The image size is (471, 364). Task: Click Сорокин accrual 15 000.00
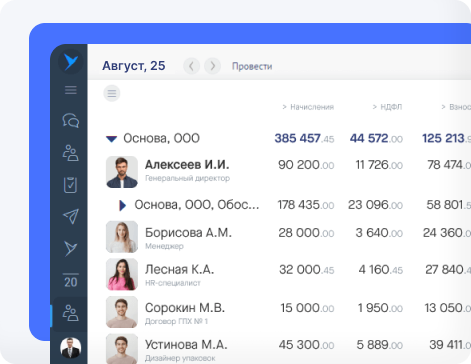coord(307,308)
